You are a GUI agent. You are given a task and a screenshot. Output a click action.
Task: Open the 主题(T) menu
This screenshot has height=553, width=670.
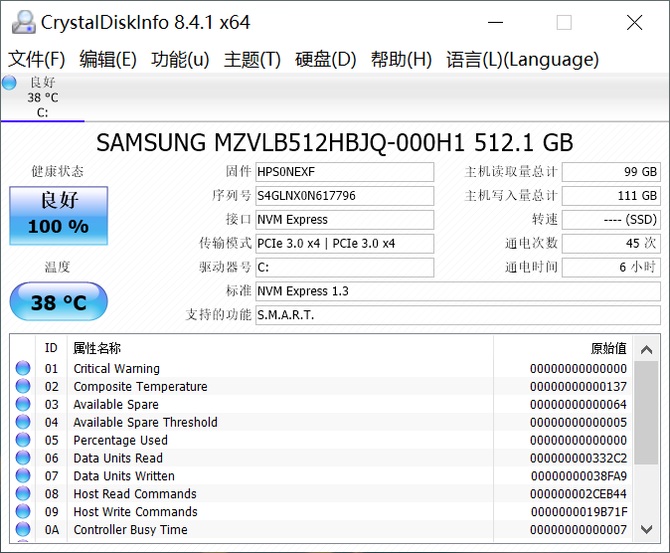coord(252,59)
